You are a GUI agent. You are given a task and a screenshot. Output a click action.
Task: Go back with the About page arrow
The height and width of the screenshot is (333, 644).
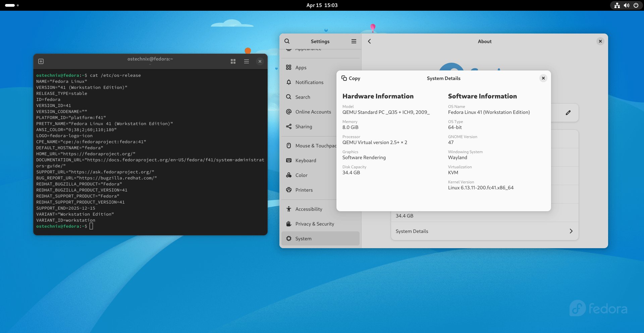pos(369,41)
